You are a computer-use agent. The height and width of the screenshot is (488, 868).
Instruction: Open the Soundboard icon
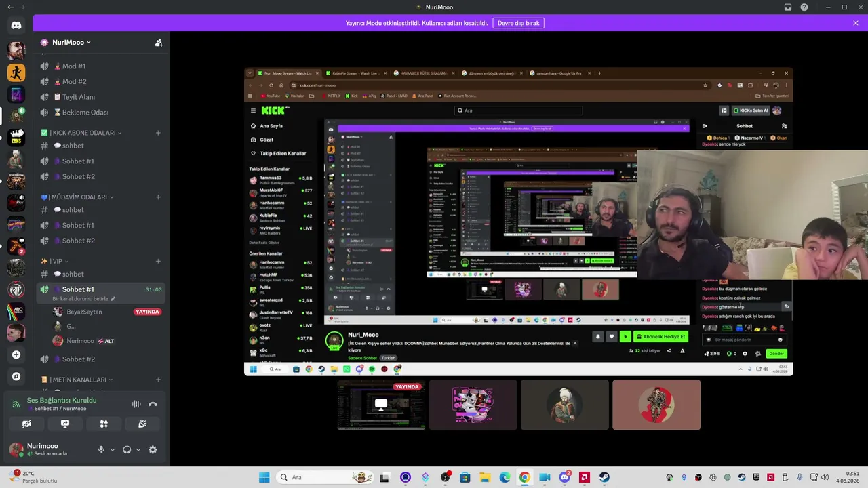pos(142,424)
